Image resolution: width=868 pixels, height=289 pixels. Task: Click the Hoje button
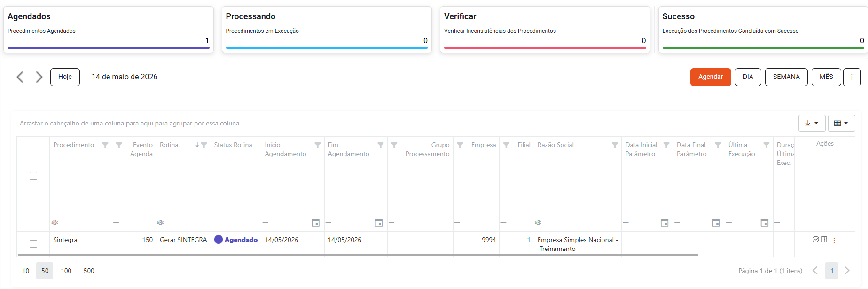[65, 77]
